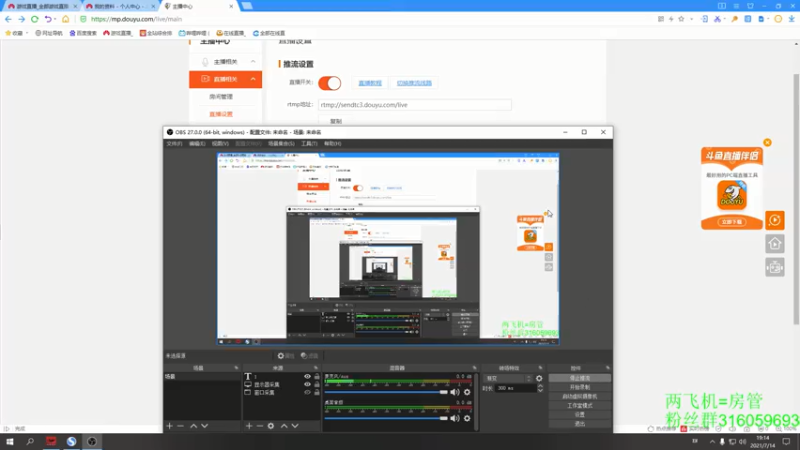
Task: Add a new source with the plus icon in the sources panel
Action: coord(249,426)
